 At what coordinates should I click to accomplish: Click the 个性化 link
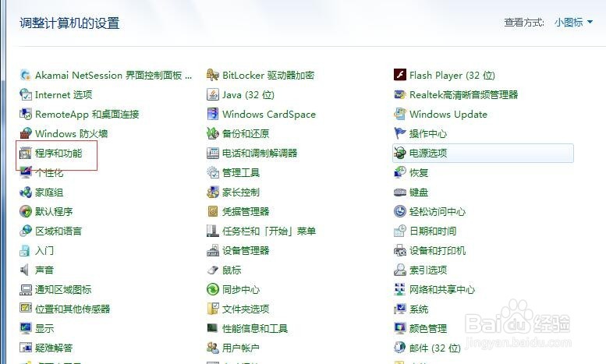(x=49, y=173)
